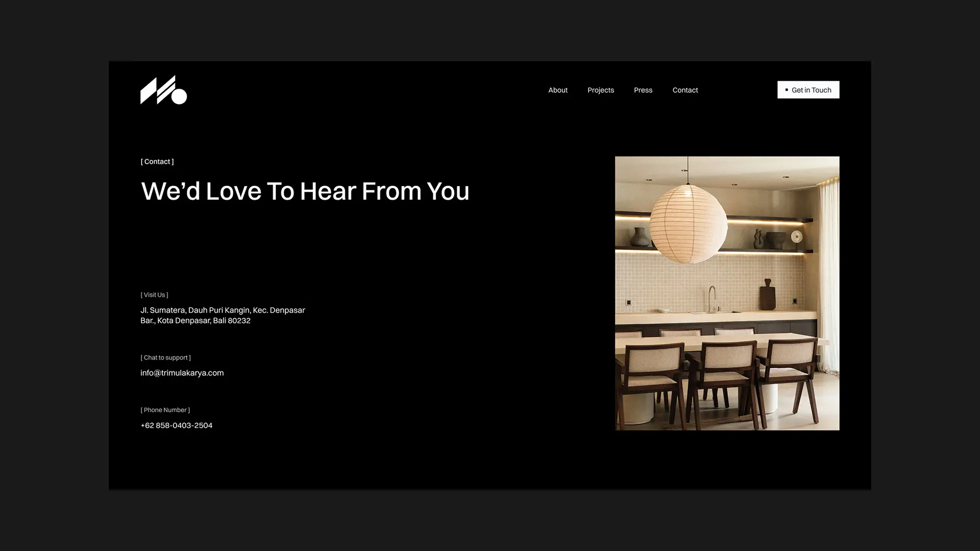This screenshot has height=551, width=980.
Task: Click the [ Phone Number ] label
Action: (x=165, y=410)
